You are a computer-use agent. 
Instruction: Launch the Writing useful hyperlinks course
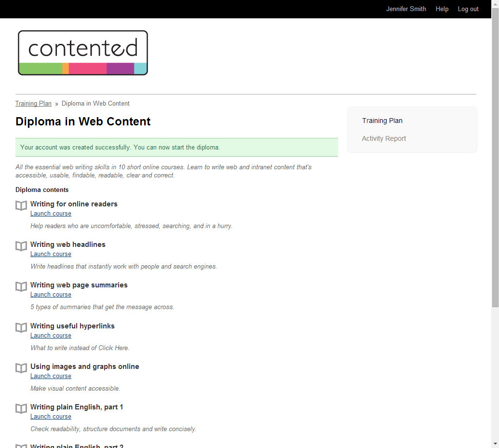coord(51,335)
